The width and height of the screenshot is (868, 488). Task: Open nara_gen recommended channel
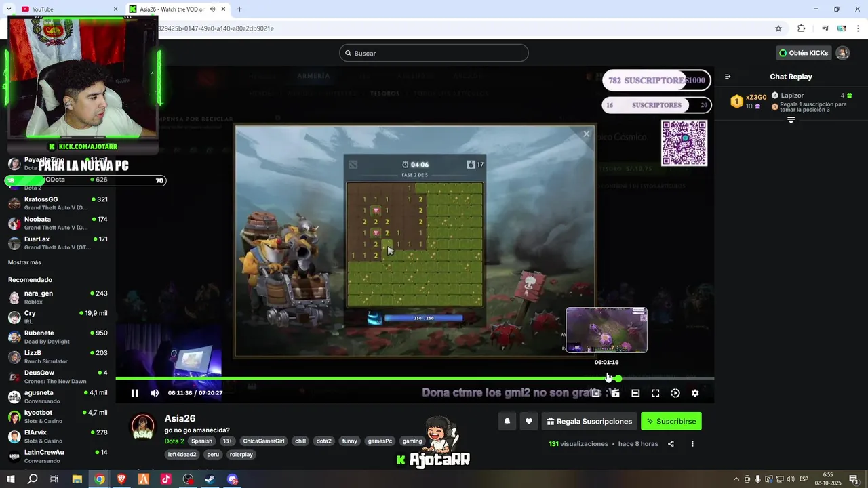(58, 297)
